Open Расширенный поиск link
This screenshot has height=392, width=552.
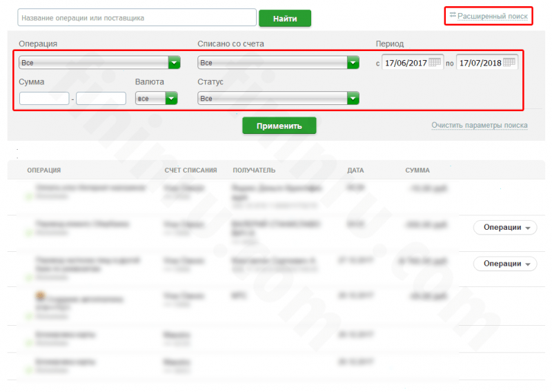pos(493,16)
